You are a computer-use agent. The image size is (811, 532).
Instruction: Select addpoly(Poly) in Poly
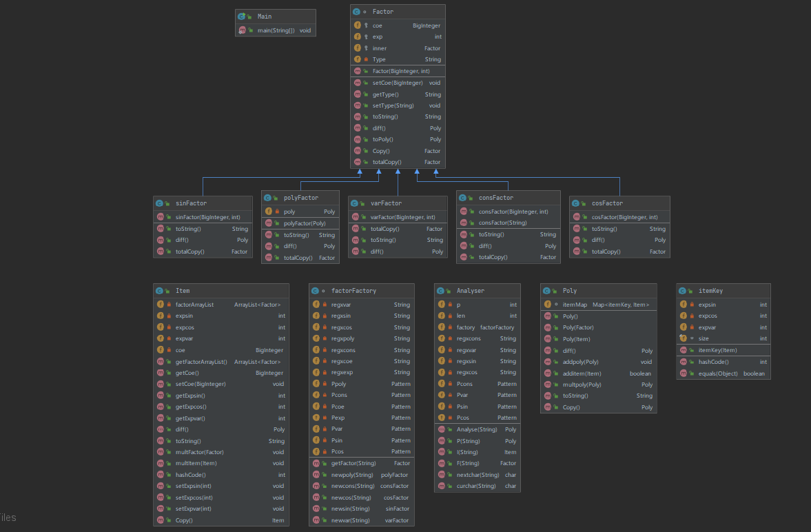pyautogui.click(x=598, y=362)
